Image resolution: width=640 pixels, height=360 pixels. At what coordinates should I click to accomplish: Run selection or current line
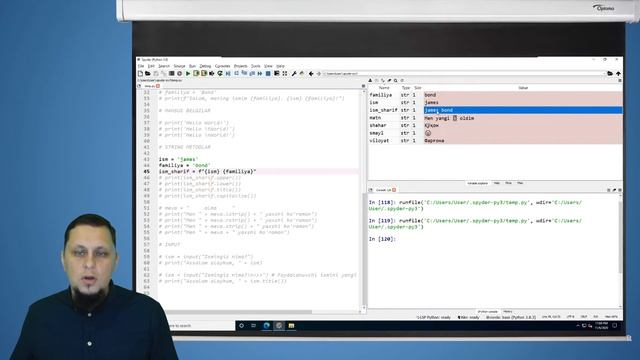212,73
